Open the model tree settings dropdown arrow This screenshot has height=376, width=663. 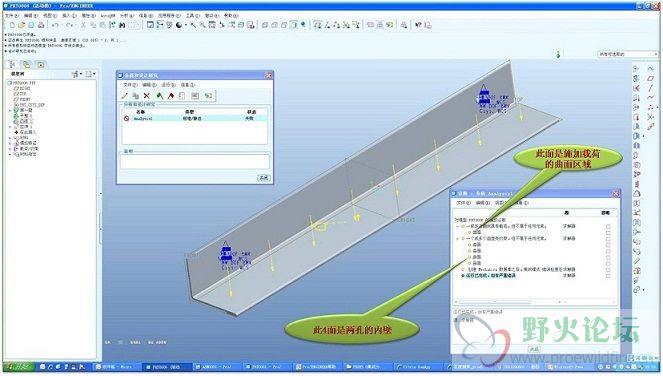81,74
